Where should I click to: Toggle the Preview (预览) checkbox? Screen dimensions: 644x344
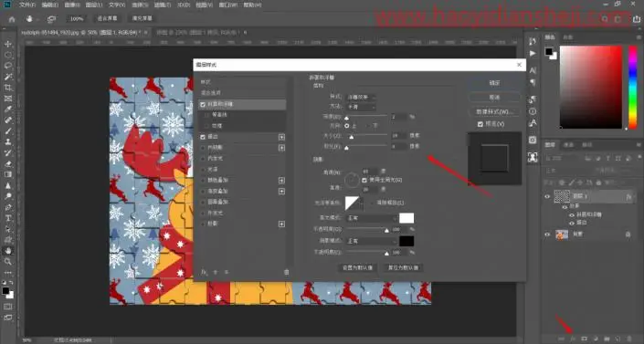[x=480, y=124]
